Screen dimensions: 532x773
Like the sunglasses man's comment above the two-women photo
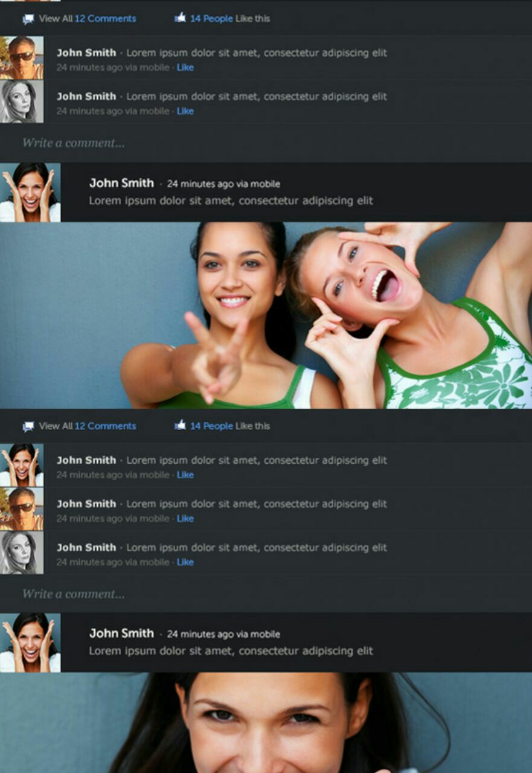point(185,68)
